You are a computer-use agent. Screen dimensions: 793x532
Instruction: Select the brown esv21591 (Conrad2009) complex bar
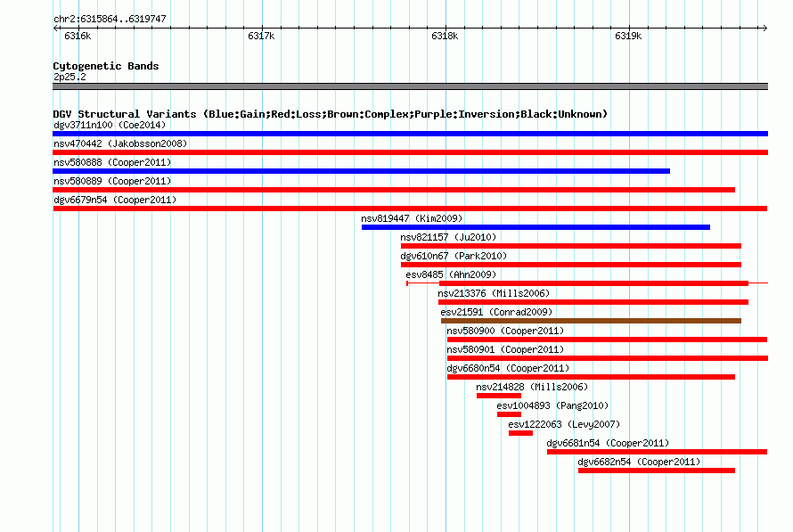[592, 321]
